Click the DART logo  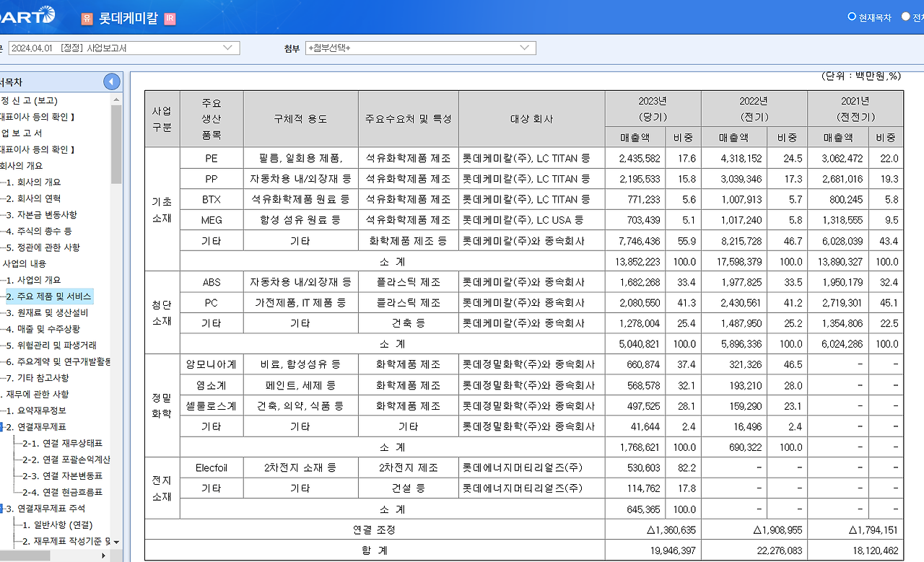click(27, 16)
